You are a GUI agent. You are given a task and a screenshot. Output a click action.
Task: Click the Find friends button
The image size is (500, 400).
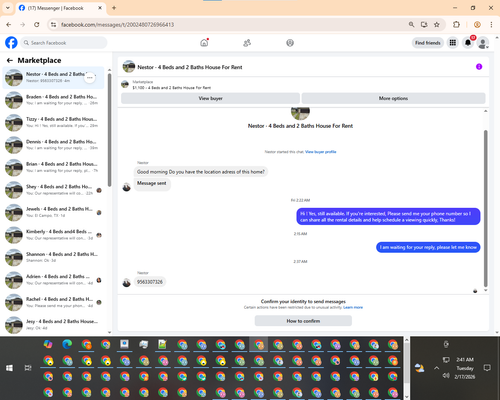pos(428,43)
